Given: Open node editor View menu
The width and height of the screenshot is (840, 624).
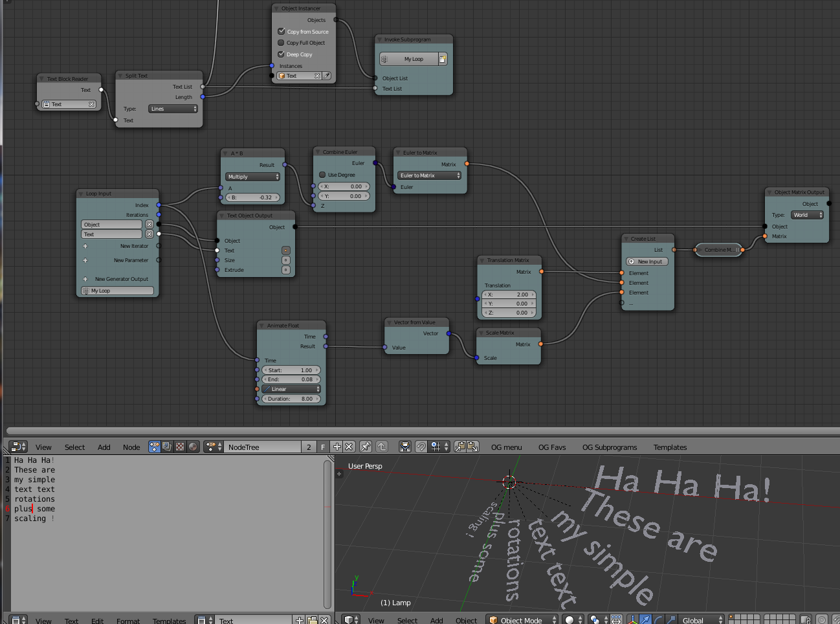Looking at the screenshot, I should point(43,447).
